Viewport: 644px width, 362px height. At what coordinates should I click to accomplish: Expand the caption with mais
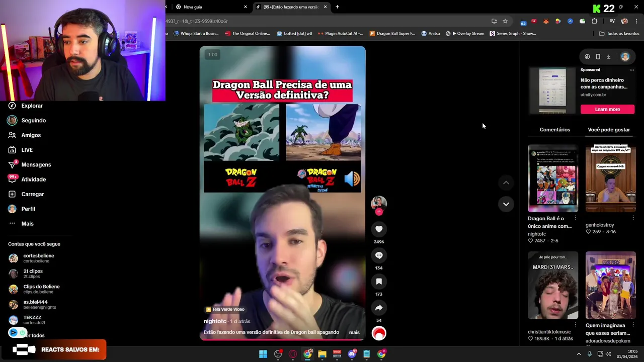(354, 332)
